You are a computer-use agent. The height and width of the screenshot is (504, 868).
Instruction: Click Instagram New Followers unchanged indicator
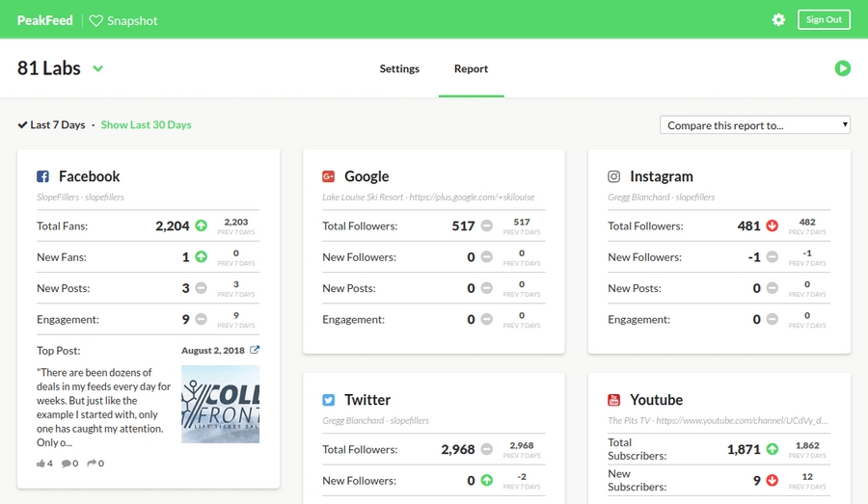tap(773, 256)
